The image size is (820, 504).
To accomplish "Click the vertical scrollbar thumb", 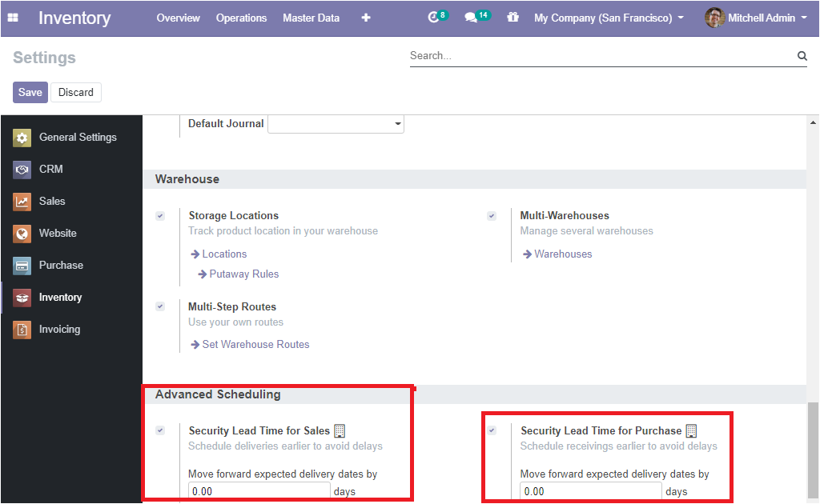I will pyautogui.click(x=812, y=450).
